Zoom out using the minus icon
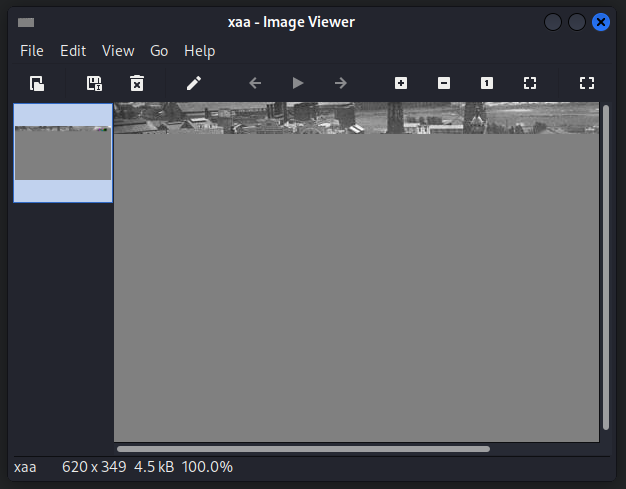The image size is (626, 489). [444, 83]
